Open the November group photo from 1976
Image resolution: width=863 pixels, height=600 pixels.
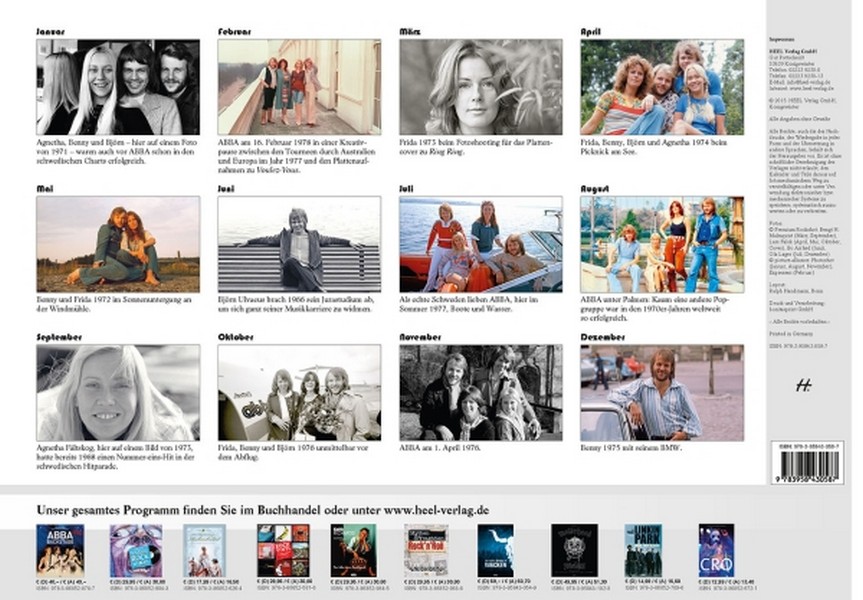coord(480,392)
